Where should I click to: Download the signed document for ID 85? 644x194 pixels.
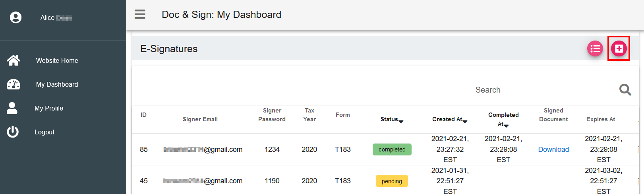(553, 149)
